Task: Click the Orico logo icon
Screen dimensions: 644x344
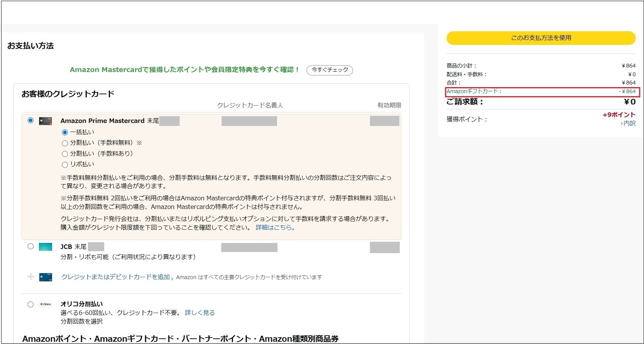Action: pos(46,304)
